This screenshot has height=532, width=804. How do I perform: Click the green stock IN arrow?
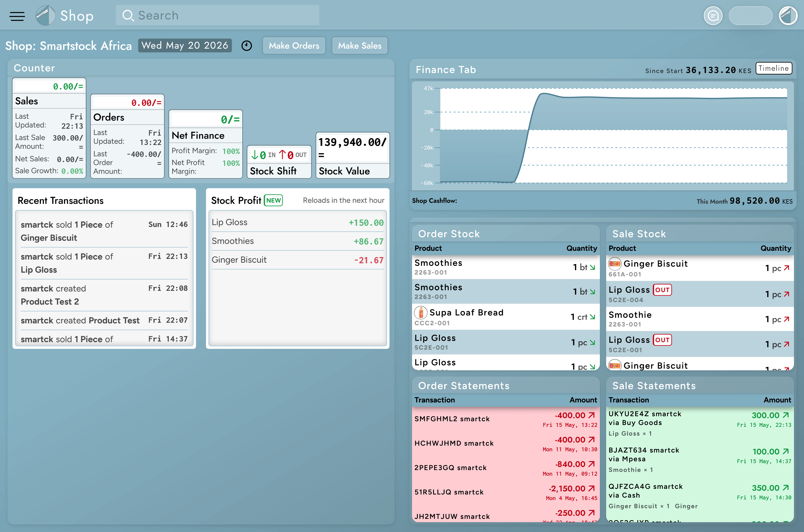click(255, 155)
